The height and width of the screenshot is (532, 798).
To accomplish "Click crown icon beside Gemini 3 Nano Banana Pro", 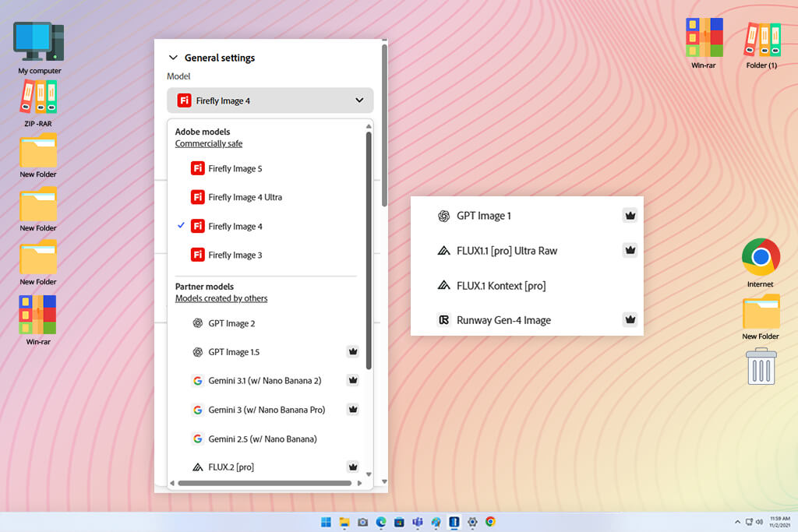I will pos(353,409).
